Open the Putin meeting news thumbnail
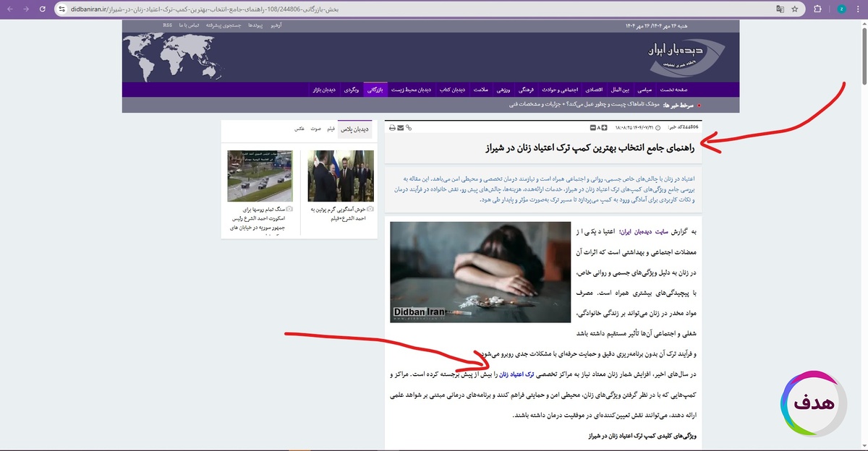The image size is (868, 451). coord(340,176)
